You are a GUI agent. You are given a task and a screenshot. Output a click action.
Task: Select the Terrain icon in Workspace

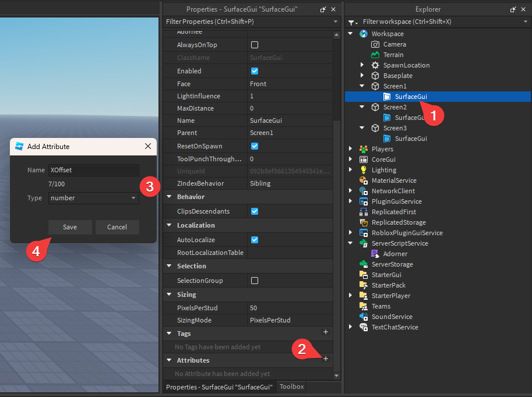click(376, 55)
